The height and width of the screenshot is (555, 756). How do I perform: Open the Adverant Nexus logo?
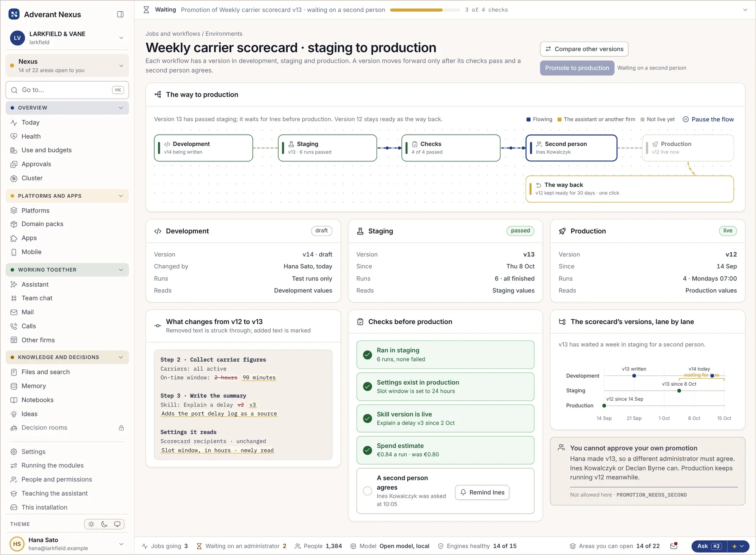pos(14,14)
